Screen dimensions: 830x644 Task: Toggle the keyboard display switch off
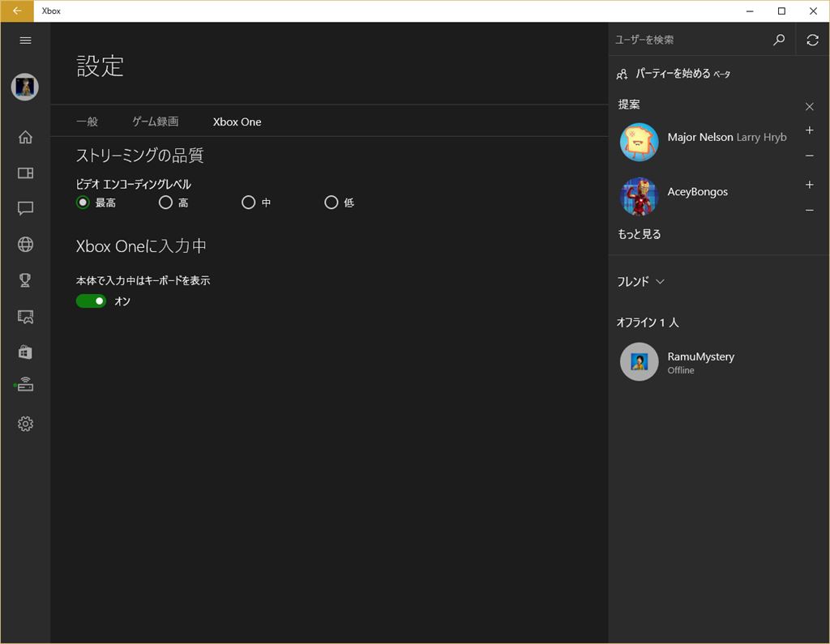point(91,301)
